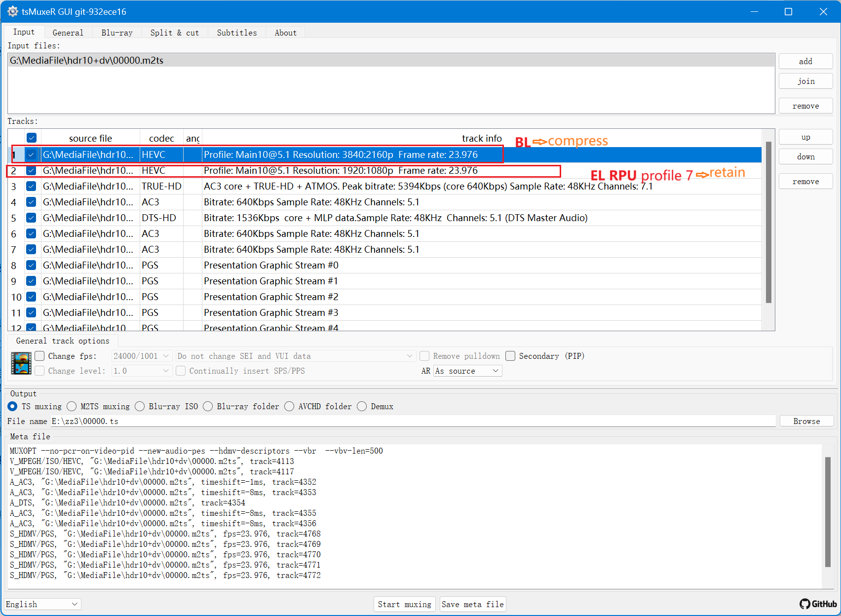Viewport: 841px width, 616px height.
Task: Open the Change level 1.0 dropdown
Action: [142, 371]
